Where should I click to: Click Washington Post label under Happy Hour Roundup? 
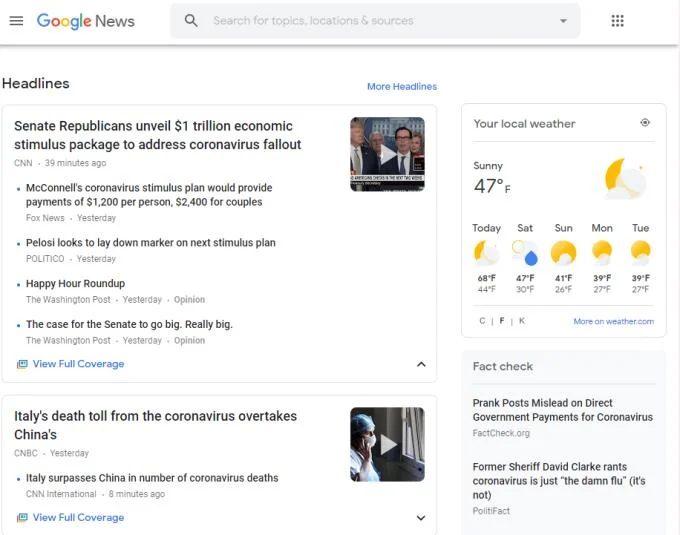tap(68, 300)
